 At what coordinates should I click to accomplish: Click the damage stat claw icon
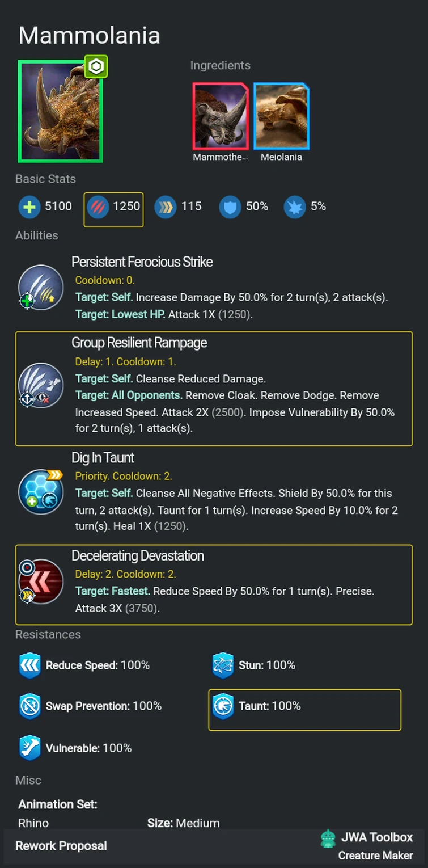[x=98, y=207]
